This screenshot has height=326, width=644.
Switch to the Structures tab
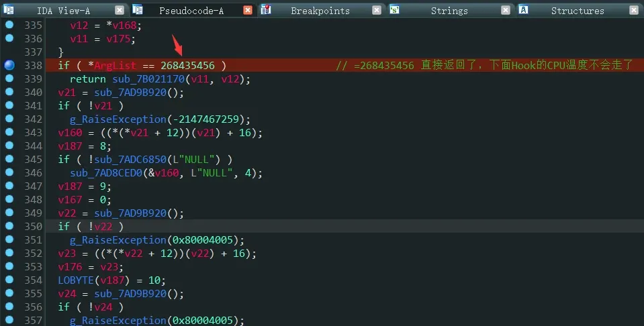coord(578,11)
